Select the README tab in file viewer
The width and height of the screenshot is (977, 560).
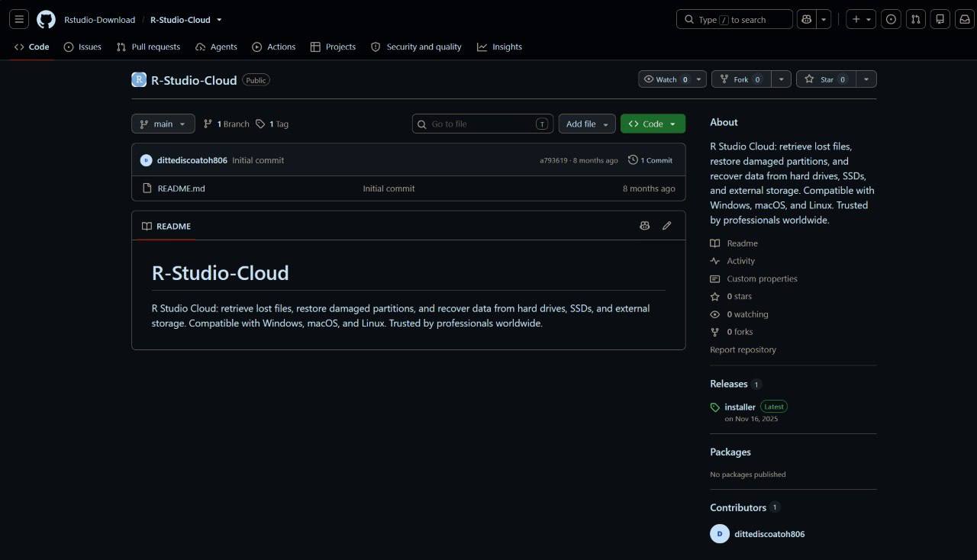166,226
